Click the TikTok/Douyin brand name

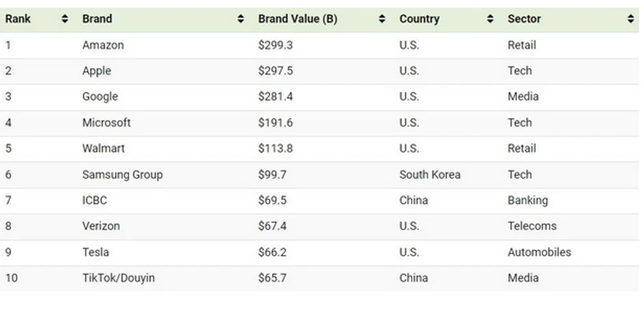(119, 278)
